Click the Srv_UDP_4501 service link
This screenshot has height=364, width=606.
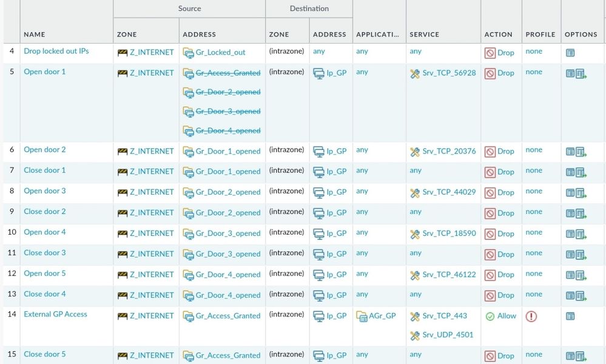tap(448, 335)
